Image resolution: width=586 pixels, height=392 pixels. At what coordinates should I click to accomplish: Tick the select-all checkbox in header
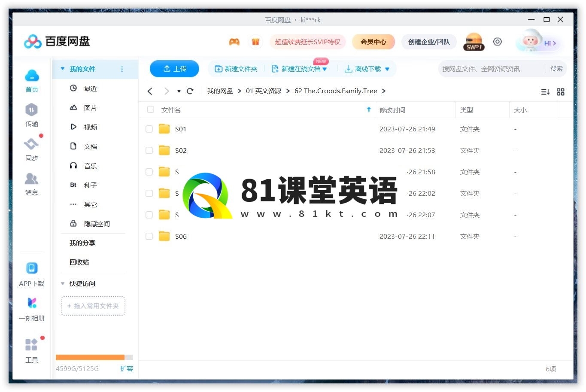pos(151,109)
